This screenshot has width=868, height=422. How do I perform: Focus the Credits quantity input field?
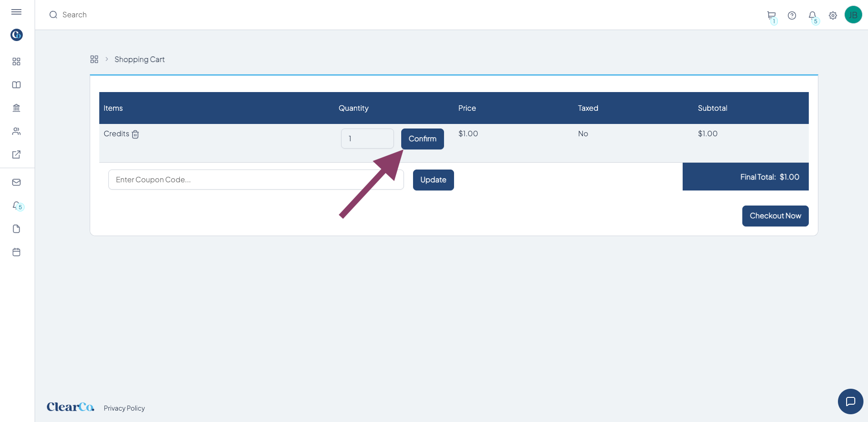368,139
